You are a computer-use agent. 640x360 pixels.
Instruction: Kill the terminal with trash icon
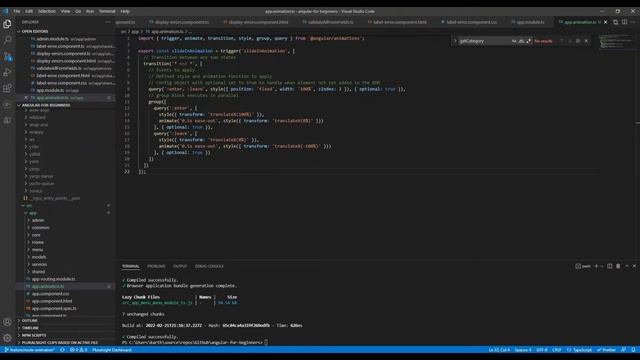click(x=618, y=266)
